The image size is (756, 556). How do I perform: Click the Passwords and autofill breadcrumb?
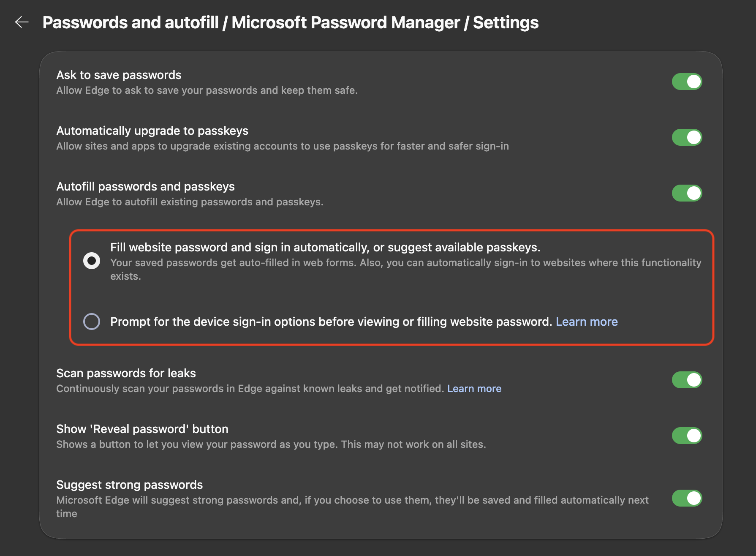point(131,22)
